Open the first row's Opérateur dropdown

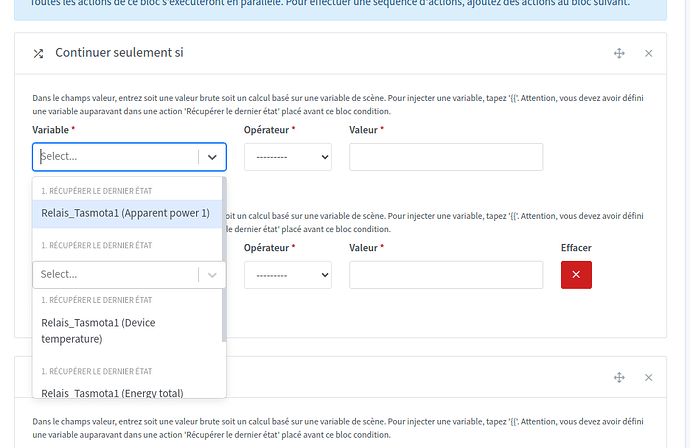287,157
